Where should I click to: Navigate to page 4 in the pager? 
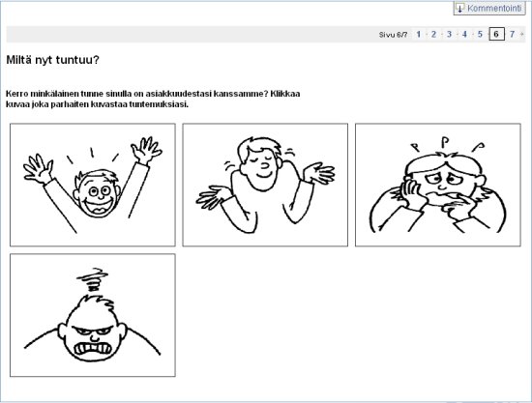(464, 34)
